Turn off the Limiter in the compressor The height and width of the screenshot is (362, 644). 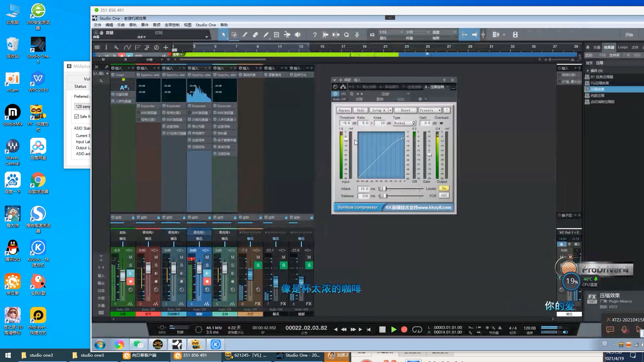[444, 188]
